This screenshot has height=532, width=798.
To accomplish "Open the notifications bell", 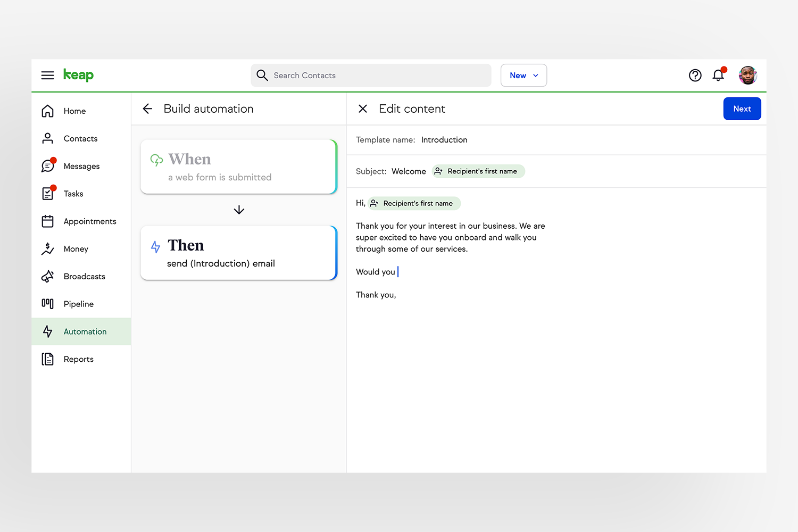I will 718,75.
